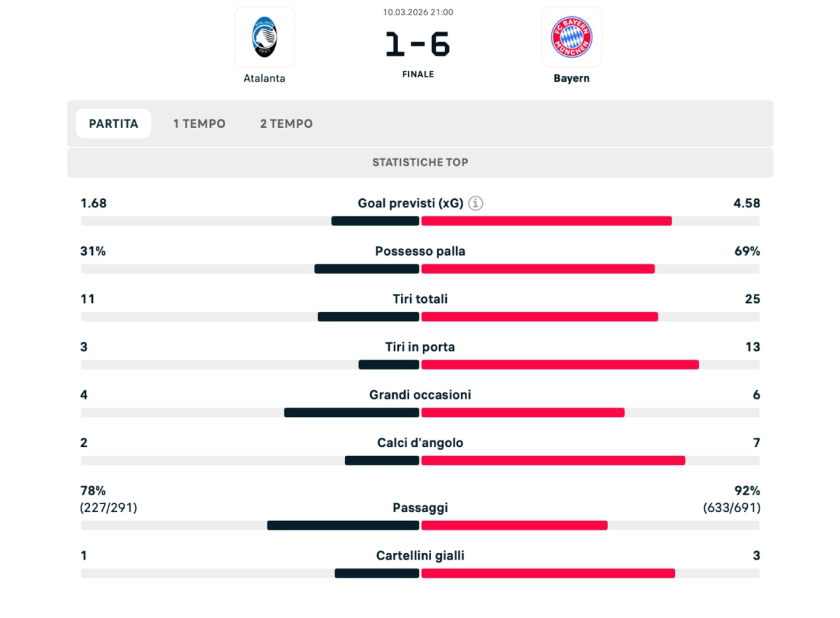Click the Cartellini gialli label
The image size is (840, 618).
420,555
